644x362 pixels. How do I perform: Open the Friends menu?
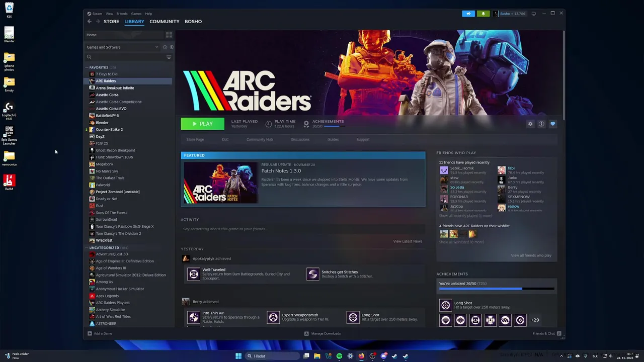click(122, 14)
